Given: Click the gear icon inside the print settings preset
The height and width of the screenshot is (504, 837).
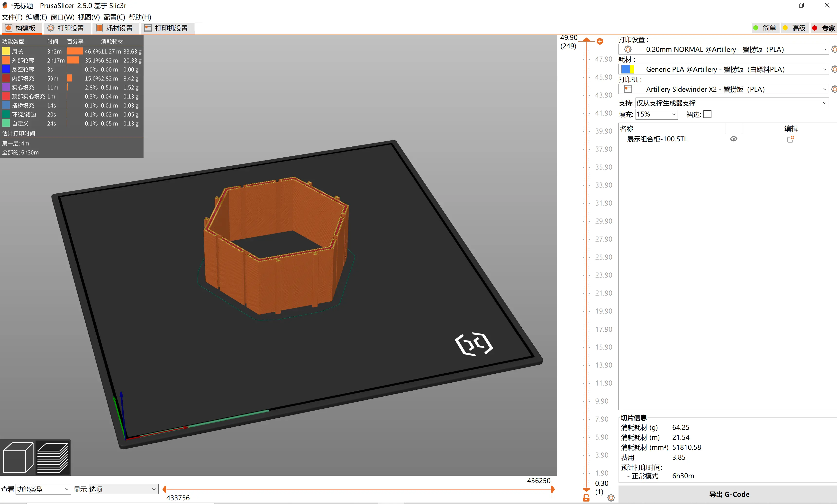Looking at the screenshot, I should click(x=628, y=49).
